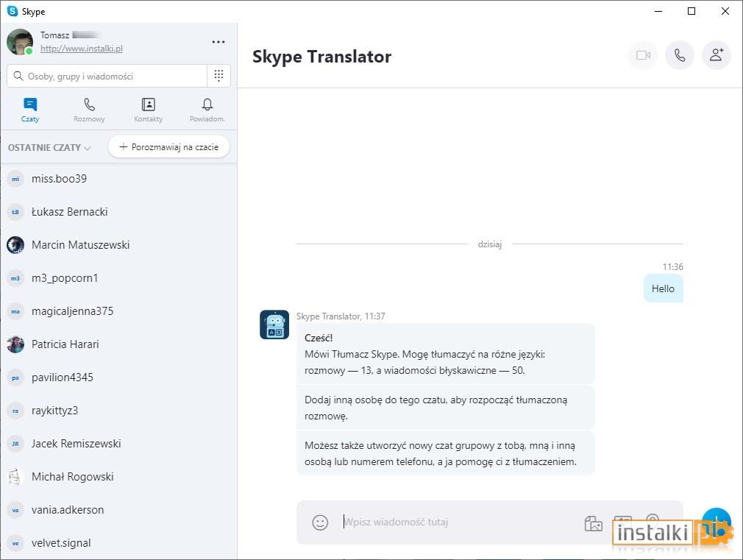Click Michał Rogowski's avatar picture

coord(15,477)
